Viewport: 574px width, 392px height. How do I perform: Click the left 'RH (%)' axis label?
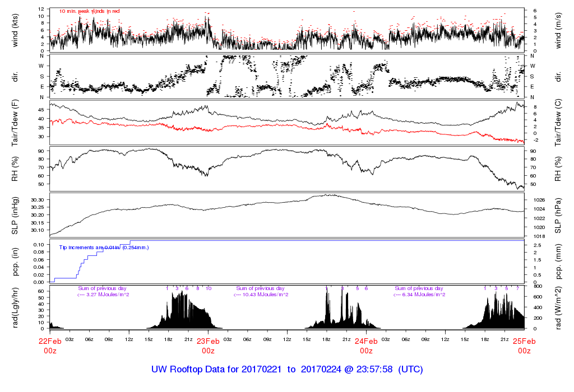click(x=15, y=169)
